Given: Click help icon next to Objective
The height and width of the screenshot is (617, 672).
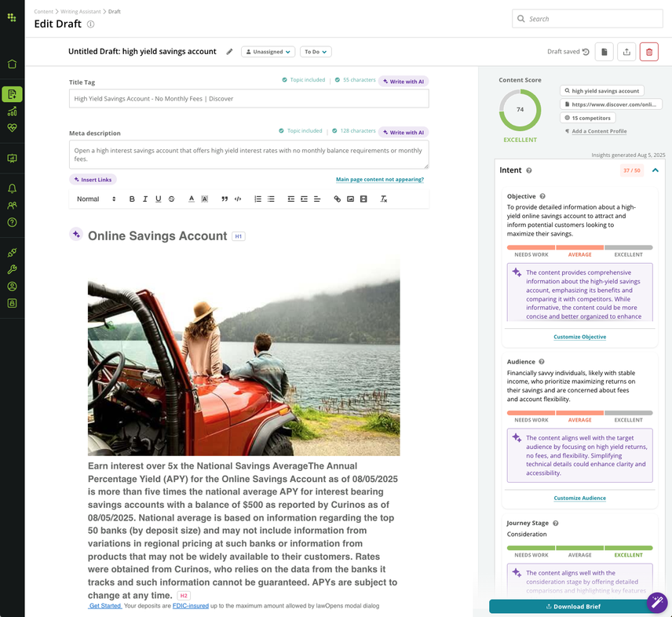Looking at the screenshot, I should coord(542,196).
